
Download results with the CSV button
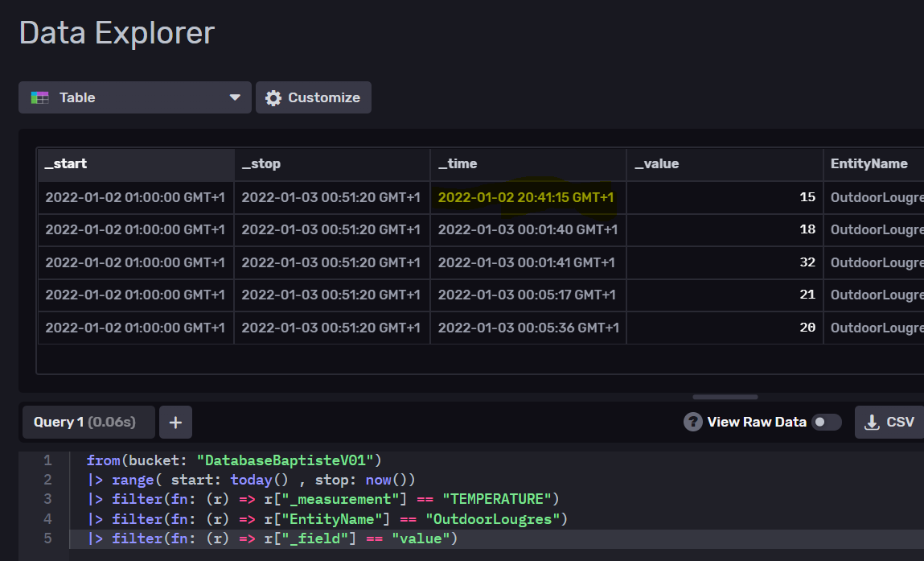tap(889, 422)
